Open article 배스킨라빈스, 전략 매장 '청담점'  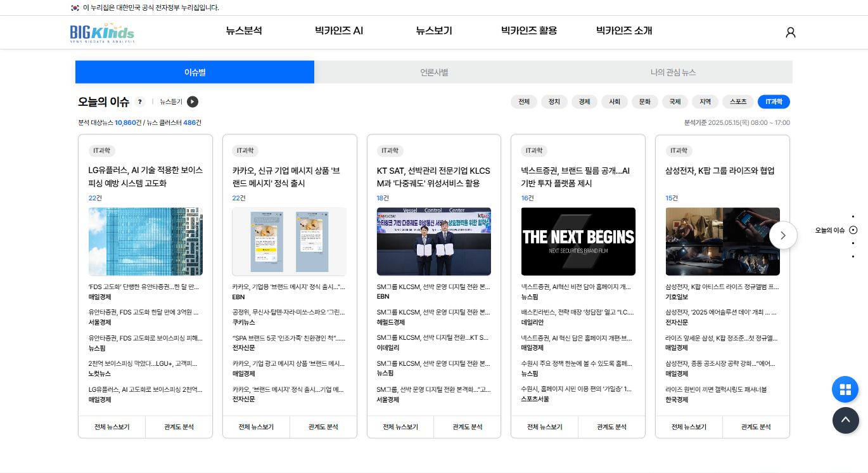coord(578,313)
